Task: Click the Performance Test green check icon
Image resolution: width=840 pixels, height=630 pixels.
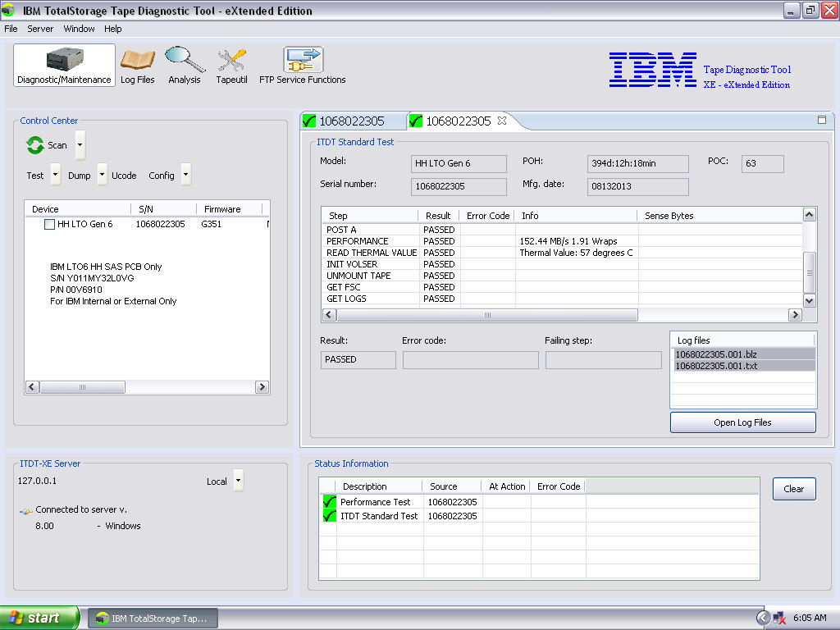Action: pos(330,502)
